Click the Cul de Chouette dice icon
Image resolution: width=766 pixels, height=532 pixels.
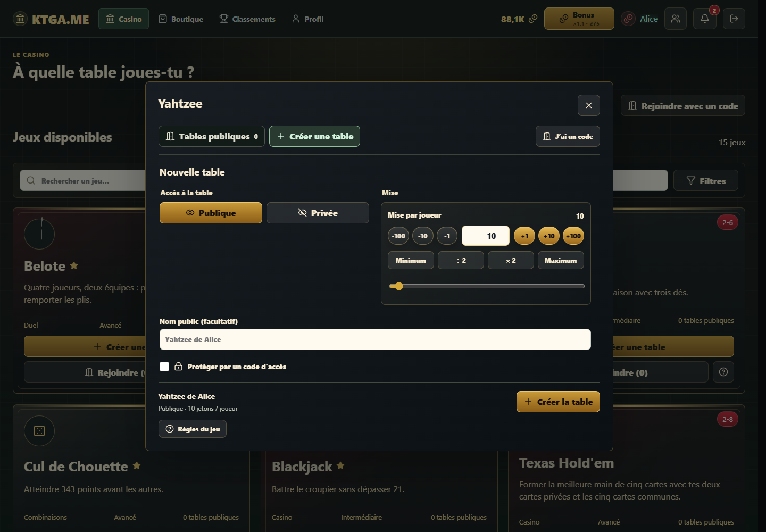click(x=39, y=431)
